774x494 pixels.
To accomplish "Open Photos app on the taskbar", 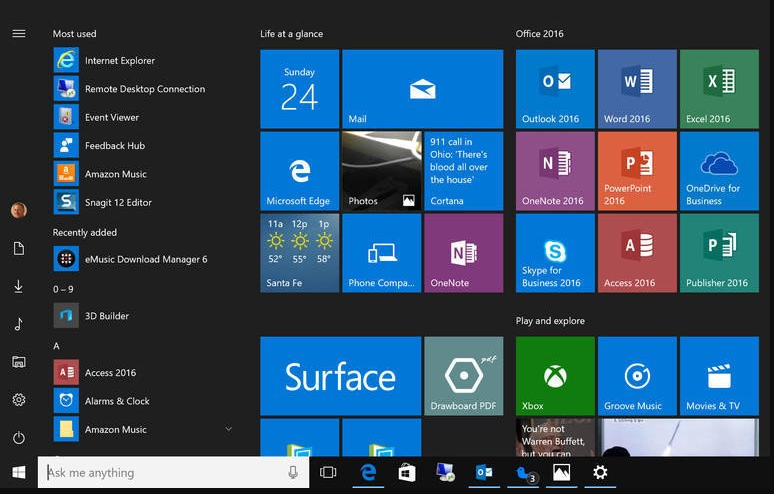I will click(x=562, y=472).
